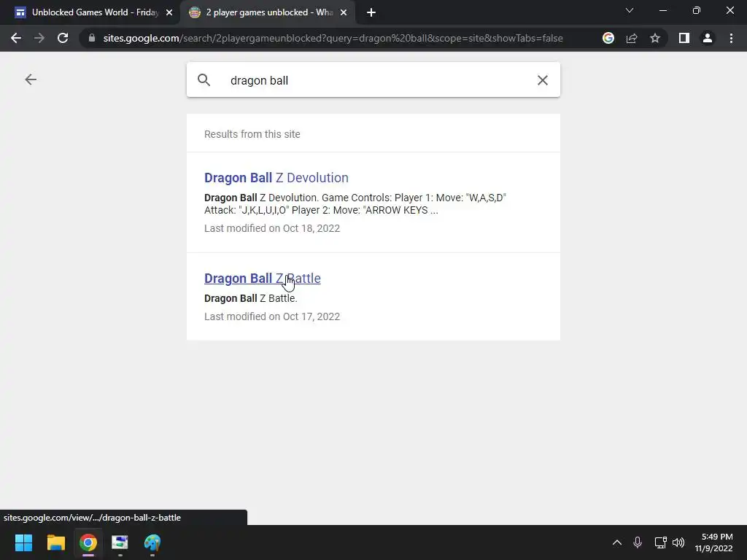Open the volume tray icon

pos(678,542)
